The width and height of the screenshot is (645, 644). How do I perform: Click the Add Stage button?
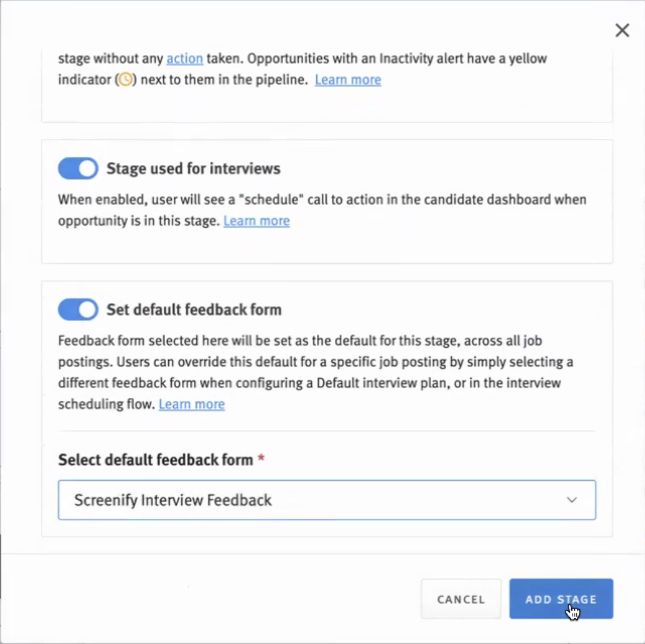pyautogui.click(x=561, y=599)
